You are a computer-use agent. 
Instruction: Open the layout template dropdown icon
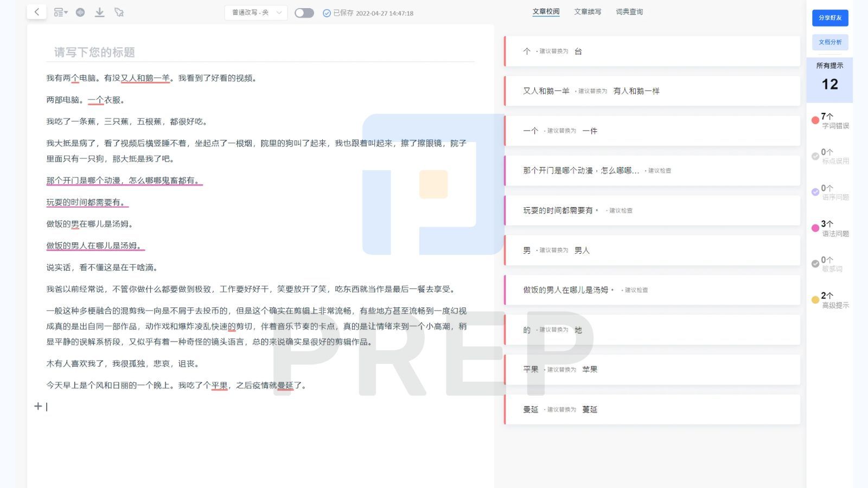[60, 12]
